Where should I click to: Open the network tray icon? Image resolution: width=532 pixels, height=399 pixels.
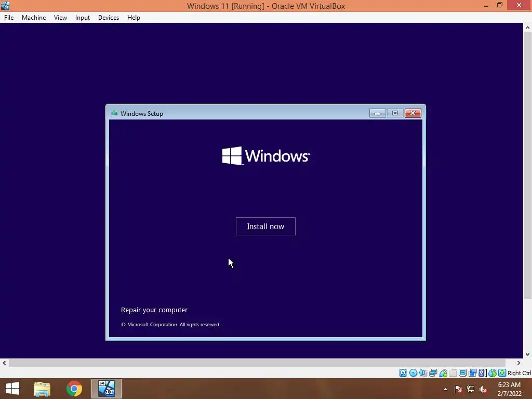pos(470,389)
